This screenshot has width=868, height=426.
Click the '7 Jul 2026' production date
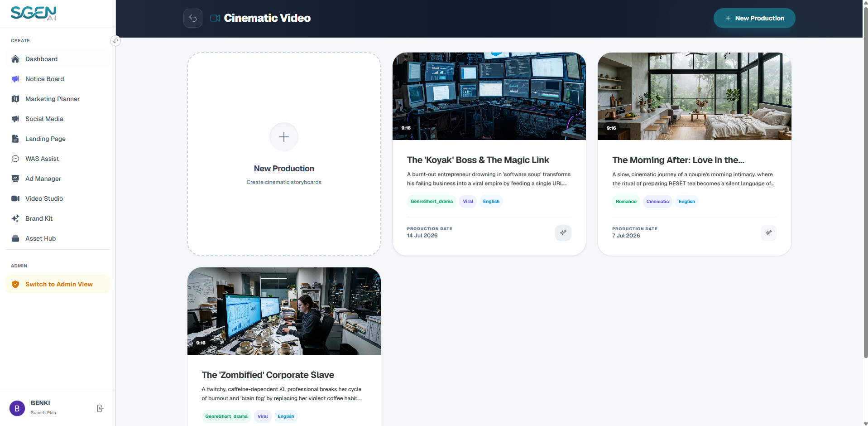626,236
